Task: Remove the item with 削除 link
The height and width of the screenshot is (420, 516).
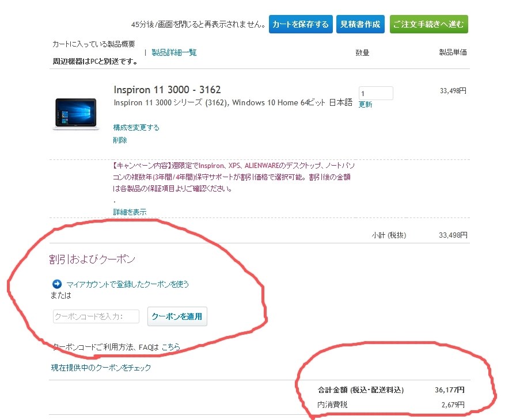Action: click(120, 140)
